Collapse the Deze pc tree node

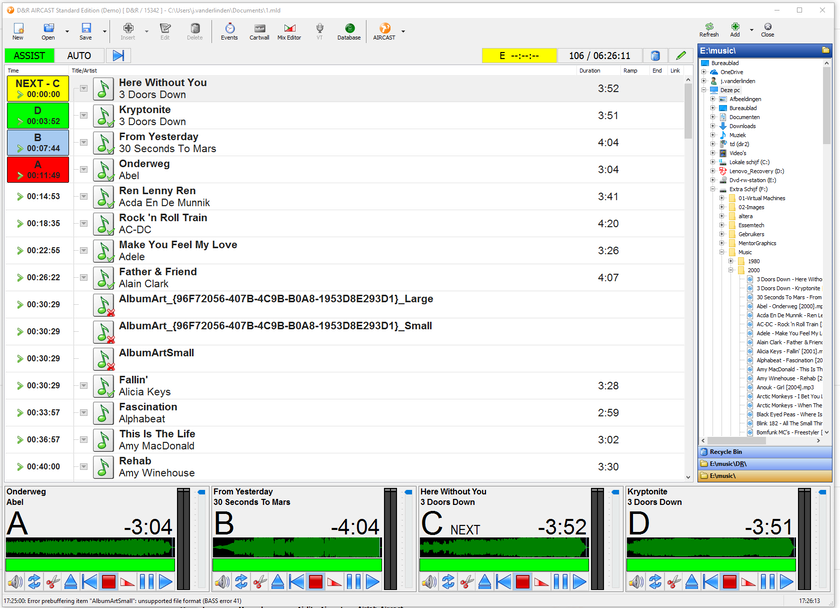pyautogui.click(x=704, y=90)
